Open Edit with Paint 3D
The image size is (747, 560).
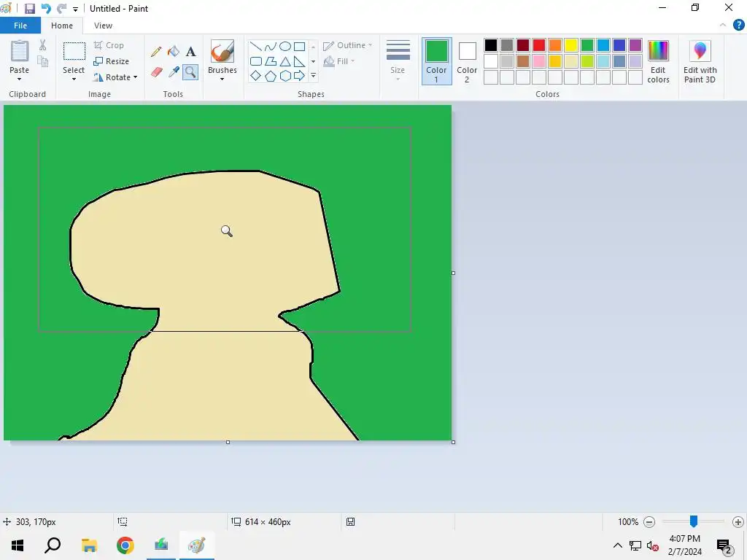(700, 62)
